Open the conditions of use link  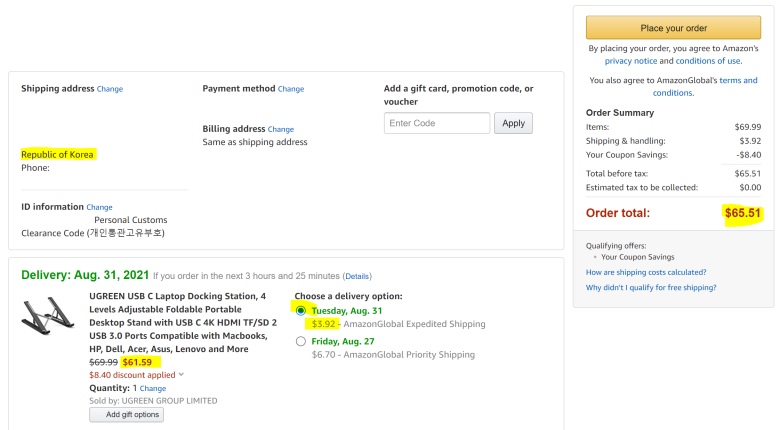tap(708, 61)
